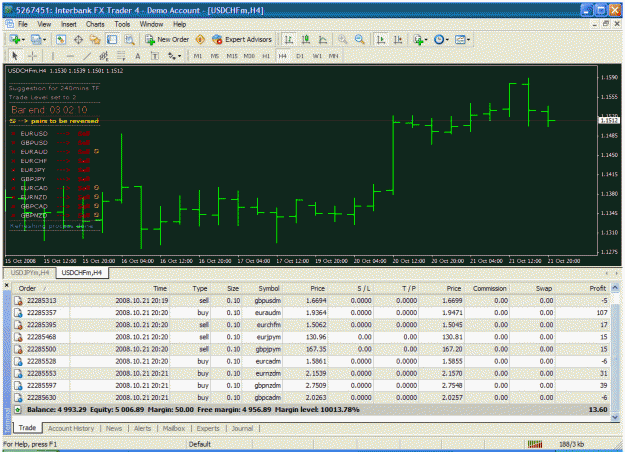Select the Crosshair tool
This screenshot has width=625, height=452.
coord(33,56)
